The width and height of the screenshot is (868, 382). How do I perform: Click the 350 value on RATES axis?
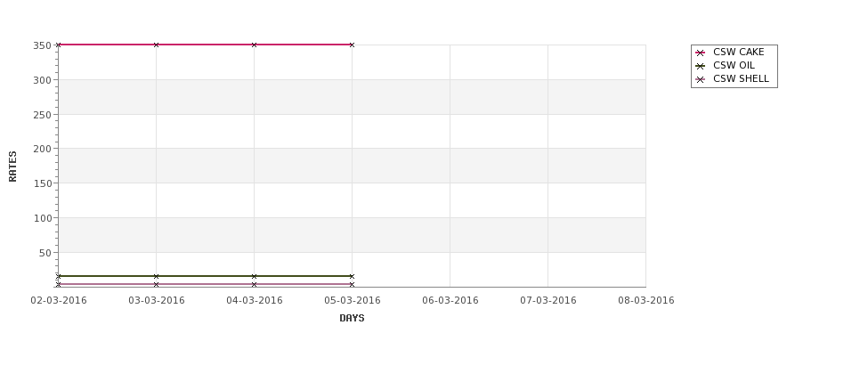pos(42,45)
